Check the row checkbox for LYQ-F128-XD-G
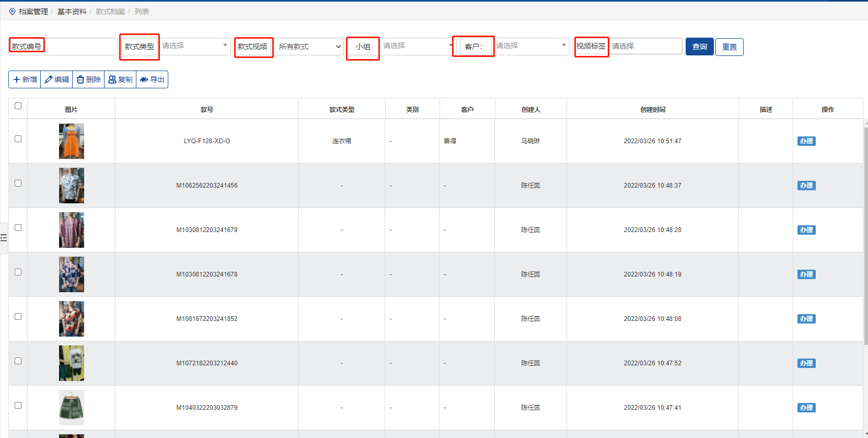Viewport: 868px width, 438px height. click(18, 139)
